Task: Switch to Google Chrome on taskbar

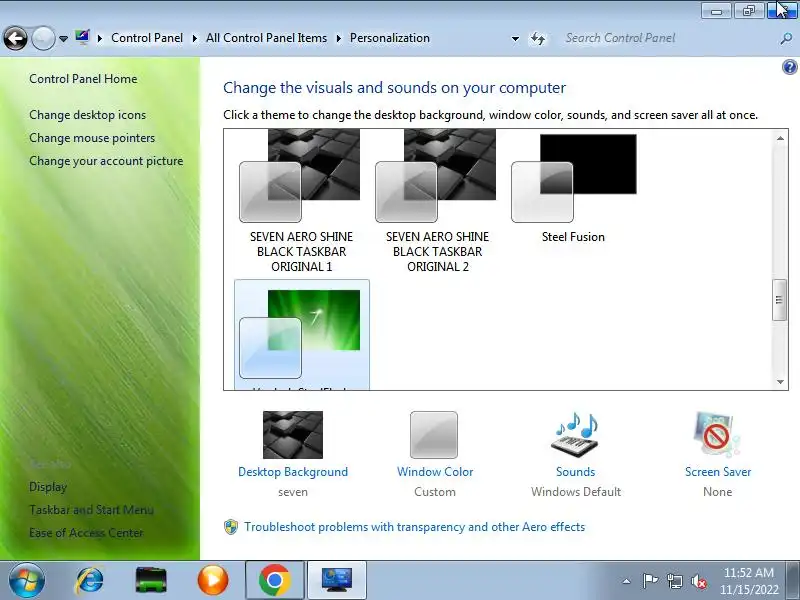Action: click(x=274, y=580)
